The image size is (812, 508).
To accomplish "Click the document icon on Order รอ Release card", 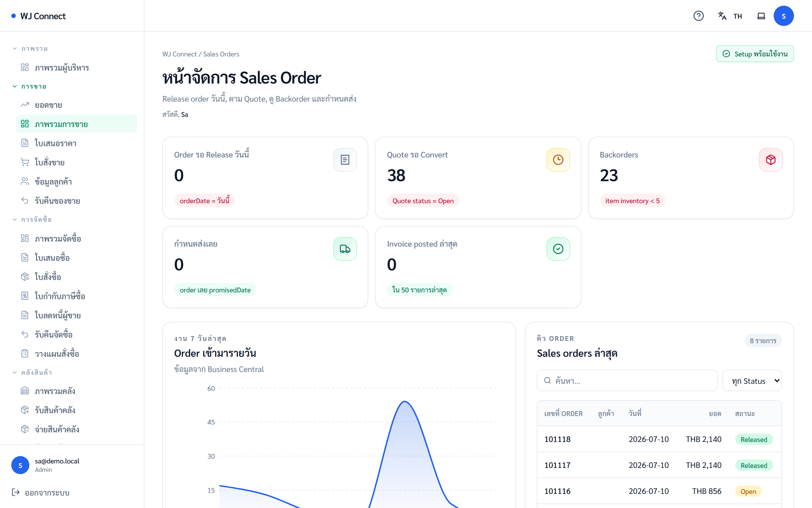I will tap(345, 159).
